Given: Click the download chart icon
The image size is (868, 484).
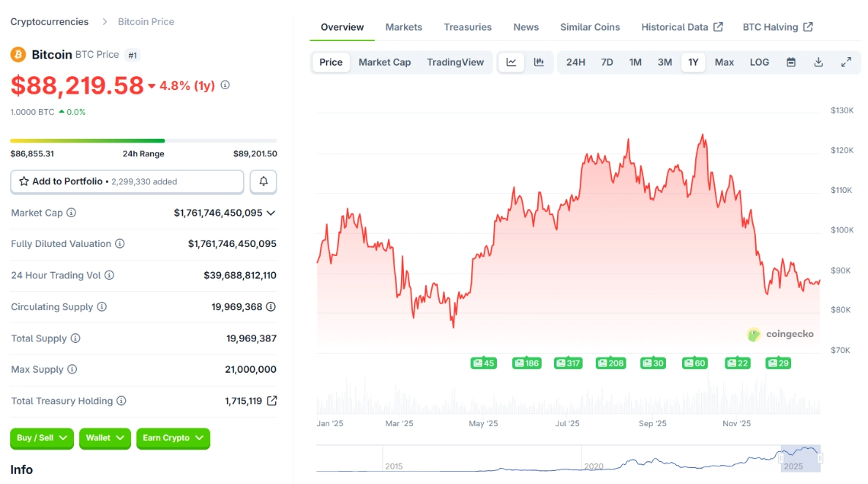Looking at the screenshot, I should pyautogui.click(x=818, y=62).
